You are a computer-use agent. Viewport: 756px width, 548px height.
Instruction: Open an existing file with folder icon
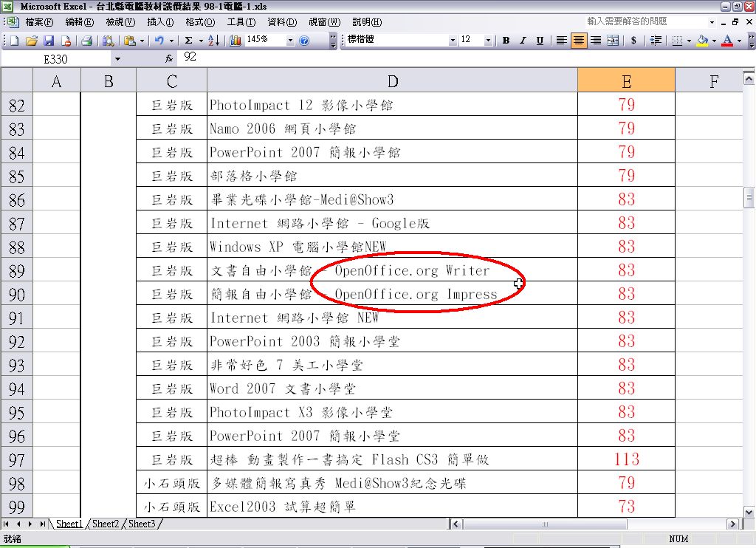click(32, 41)
